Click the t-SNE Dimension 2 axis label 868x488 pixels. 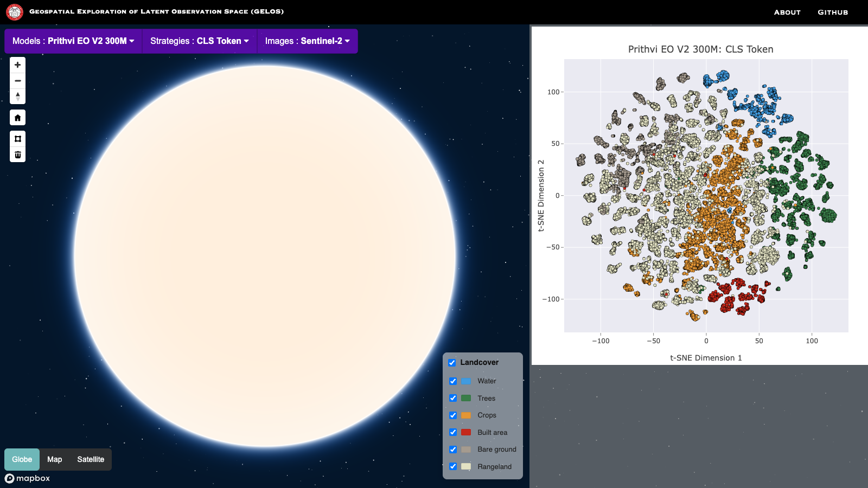coord(541,196)
